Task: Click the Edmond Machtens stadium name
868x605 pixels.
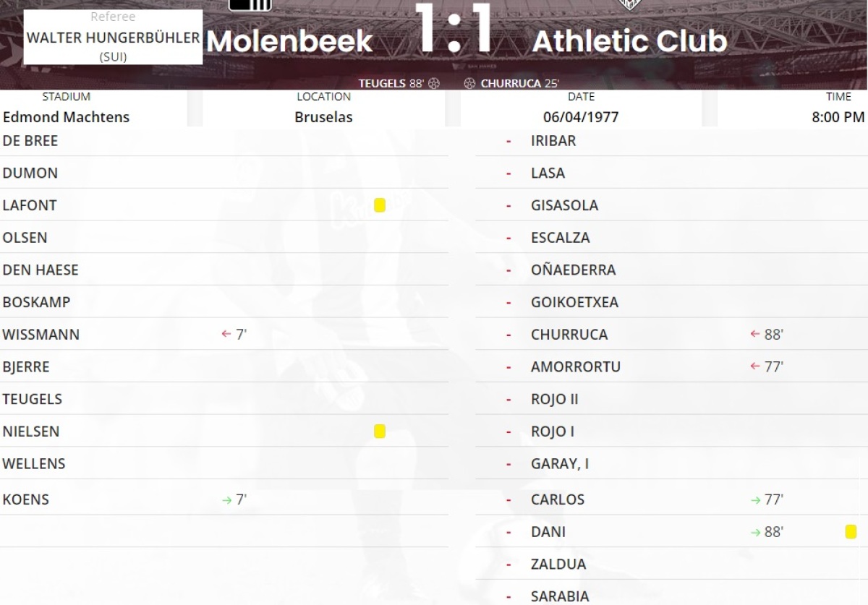Action: [x=66, y=117]
